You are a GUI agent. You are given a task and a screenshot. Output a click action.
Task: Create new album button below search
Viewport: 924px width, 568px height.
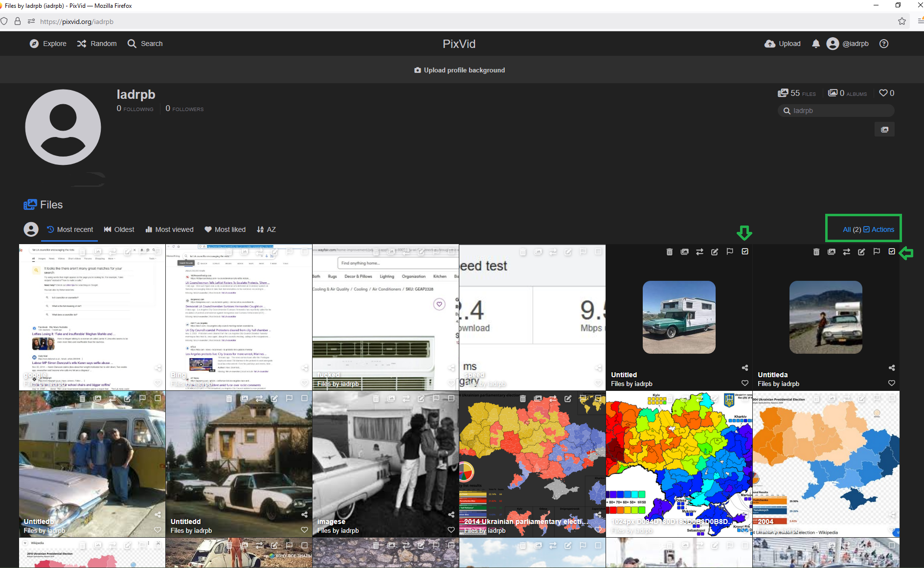click(x=884, y=129)
